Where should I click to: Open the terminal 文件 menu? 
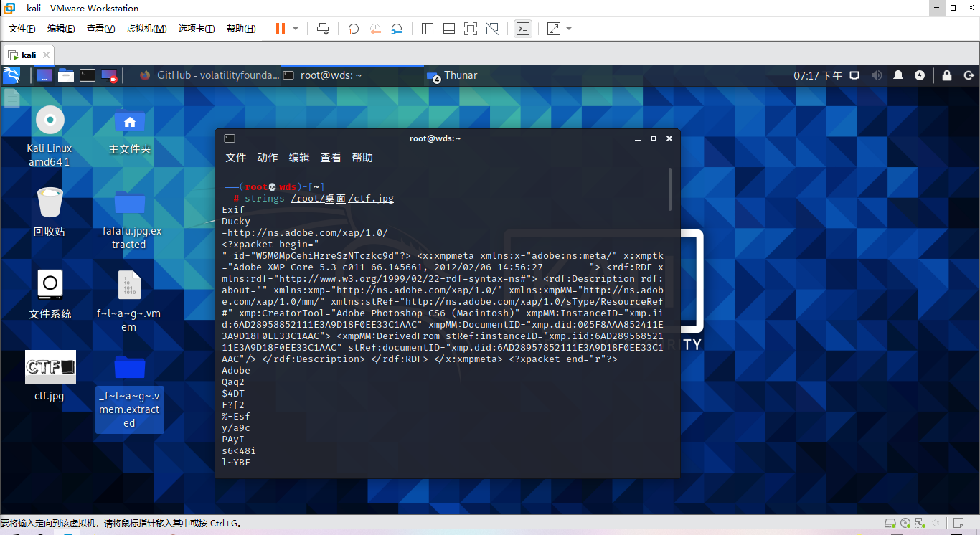pos(236,158)
